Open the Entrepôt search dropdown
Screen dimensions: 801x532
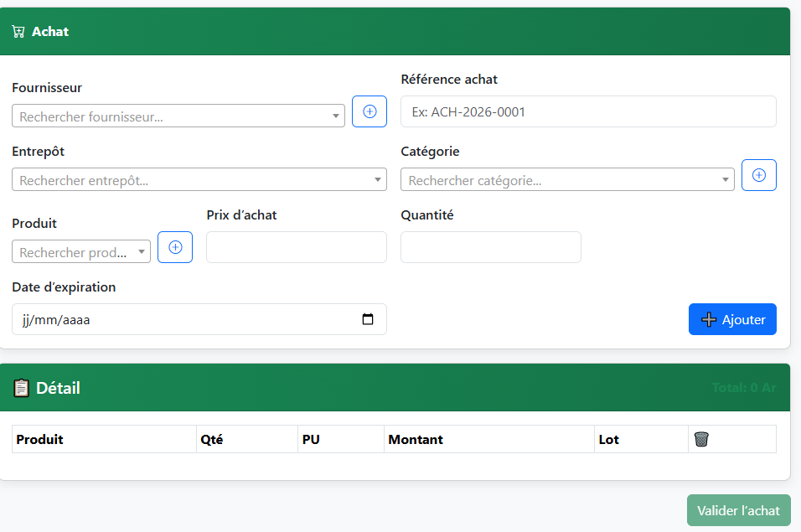199,180
